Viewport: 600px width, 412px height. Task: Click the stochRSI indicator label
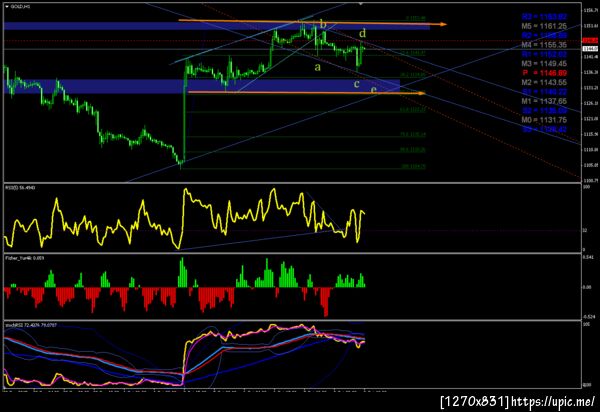click(31, 325)
